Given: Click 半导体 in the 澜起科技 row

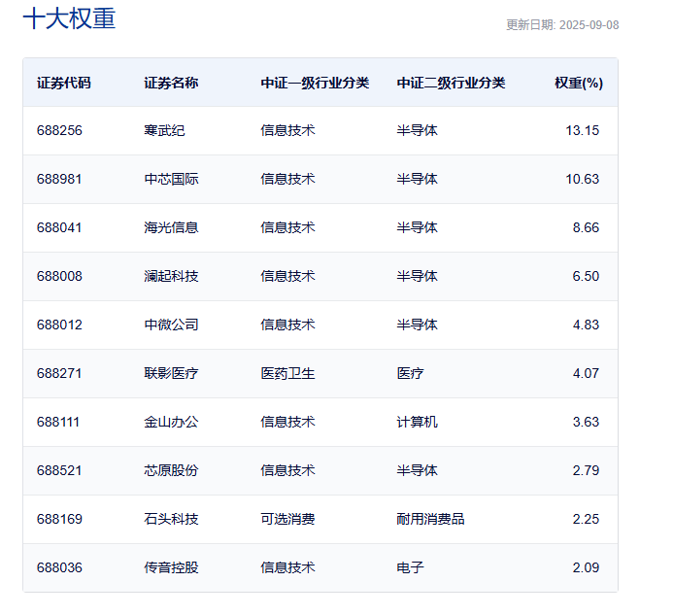Looking at the screenshot, I should click(418, 276).
